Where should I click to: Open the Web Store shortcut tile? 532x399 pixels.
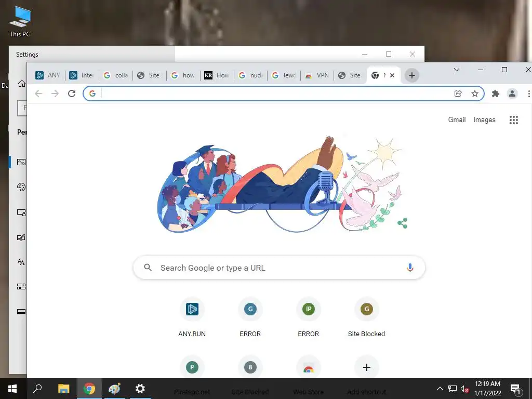tap(309, 367)
